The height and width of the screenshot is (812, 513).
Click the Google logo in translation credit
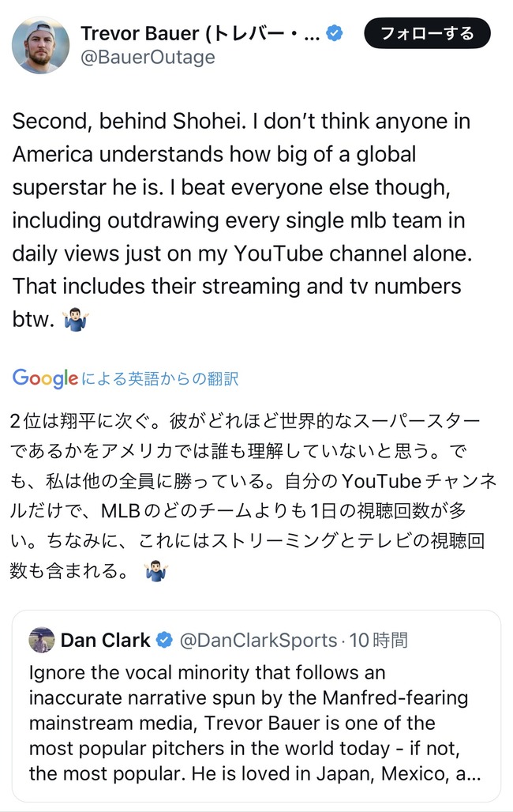tap(45, 378)
